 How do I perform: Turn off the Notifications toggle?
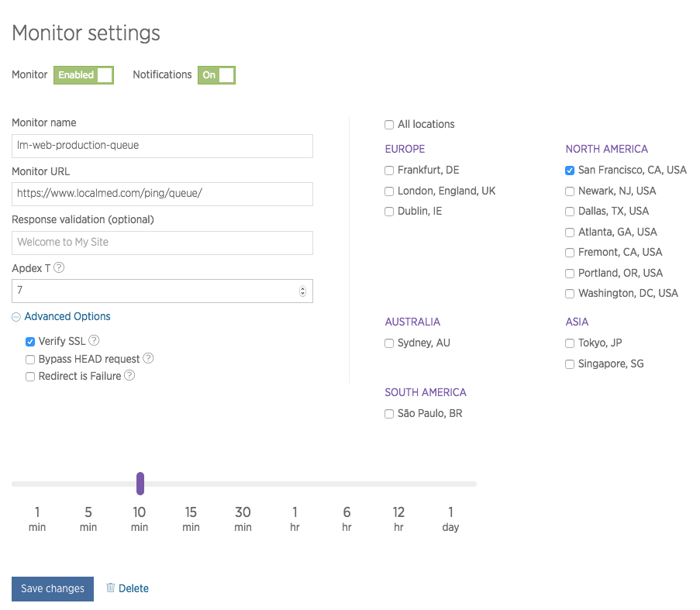216,75
